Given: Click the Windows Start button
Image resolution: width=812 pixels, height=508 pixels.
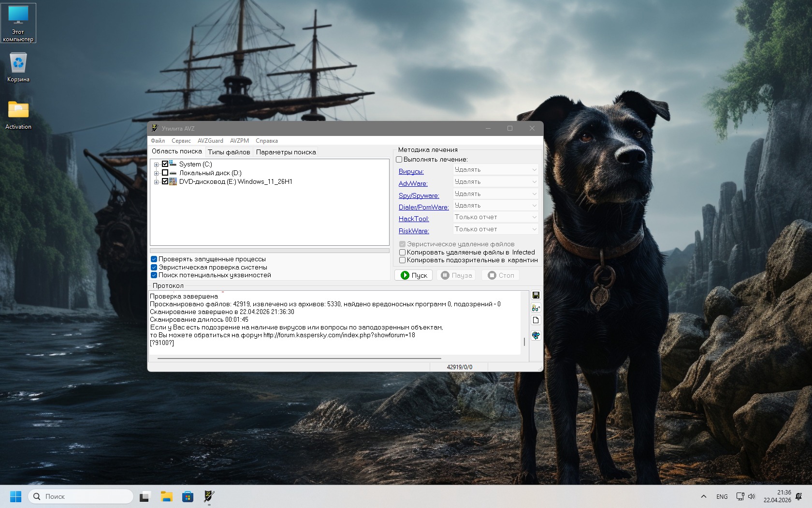Looking at the screenshot, I should pos(15,496).
